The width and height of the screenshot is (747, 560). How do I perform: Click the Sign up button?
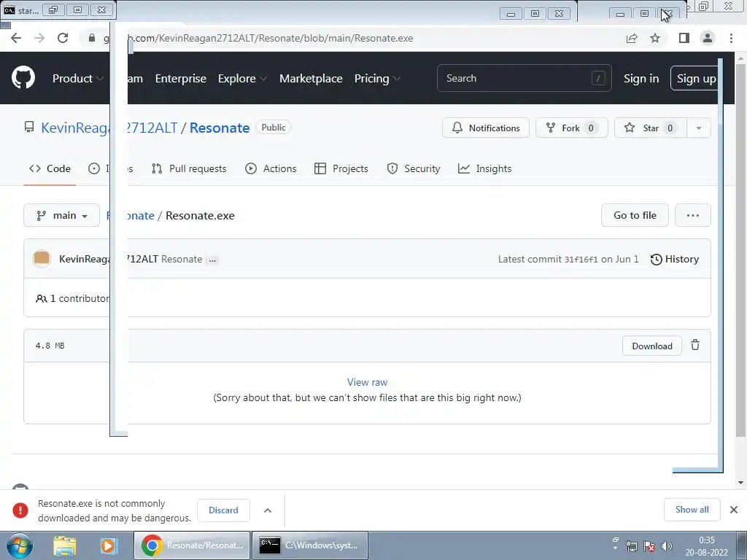pos(695,79)
